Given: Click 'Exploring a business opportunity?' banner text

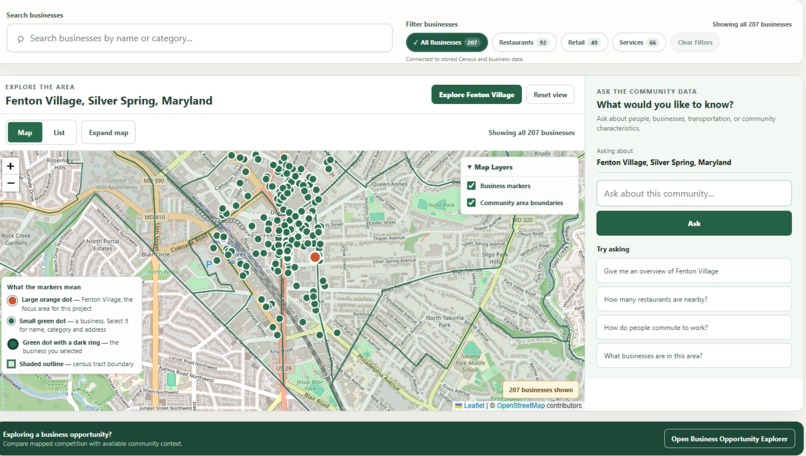Looking at the screenshot, I should click(57, 434).
